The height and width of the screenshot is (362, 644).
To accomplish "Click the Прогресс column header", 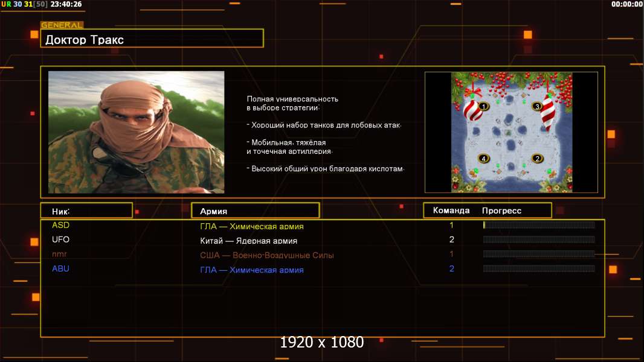I will pos(501,211).
